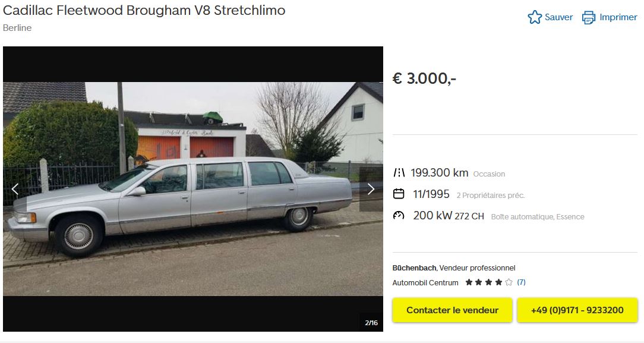Viewport: 644px width, 343px height.
Task: Click the € 3.000,- price
Action: pyautogui.click(x=424, y=78)
